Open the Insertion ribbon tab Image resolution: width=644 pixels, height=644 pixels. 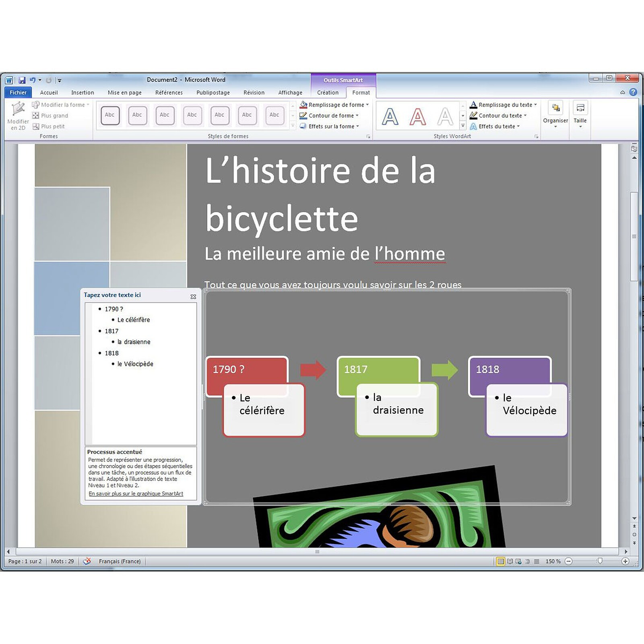tap(83, 93)
